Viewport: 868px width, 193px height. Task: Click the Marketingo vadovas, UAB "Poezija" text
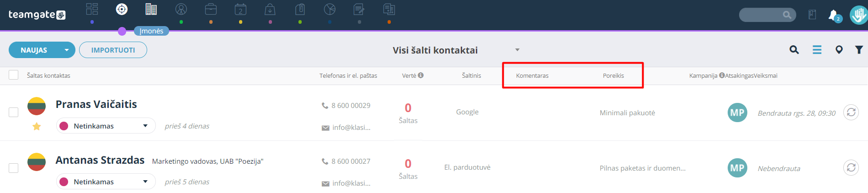point(208,161)
